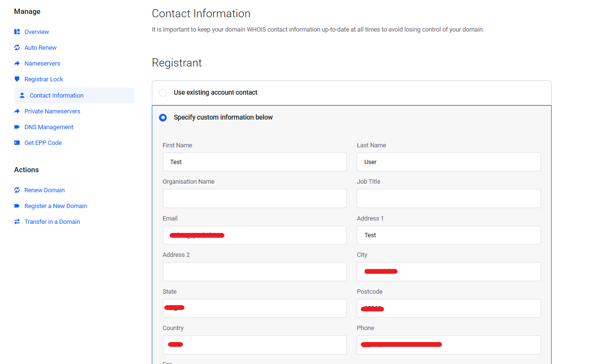The image size is (589, 364).
Task: Select 'Specify custom information below' radio button
Action: coord(163,118)
